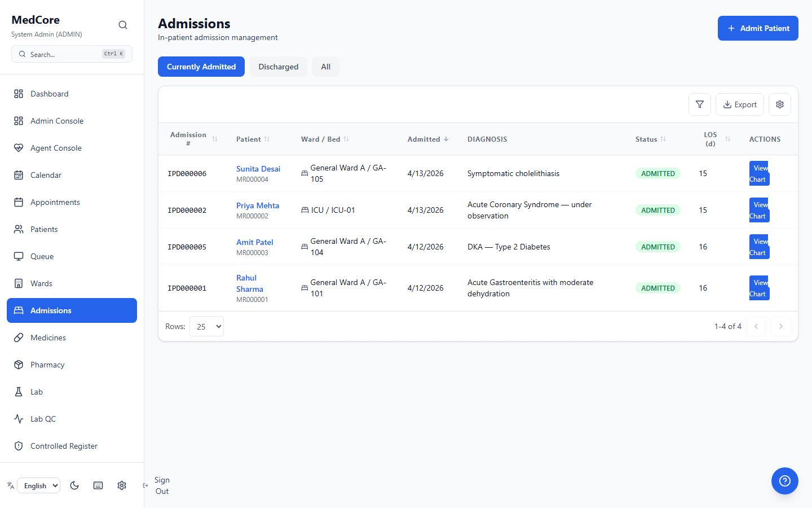
Task: Navigate to Appointments
Action: click(x=72, y=202)
